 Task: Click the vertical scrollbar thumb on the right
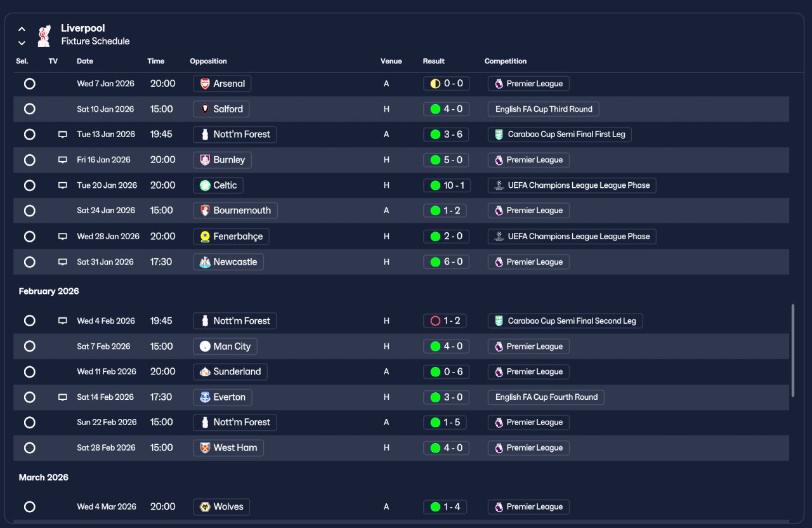pyautogui.click(x=793, y=350)
